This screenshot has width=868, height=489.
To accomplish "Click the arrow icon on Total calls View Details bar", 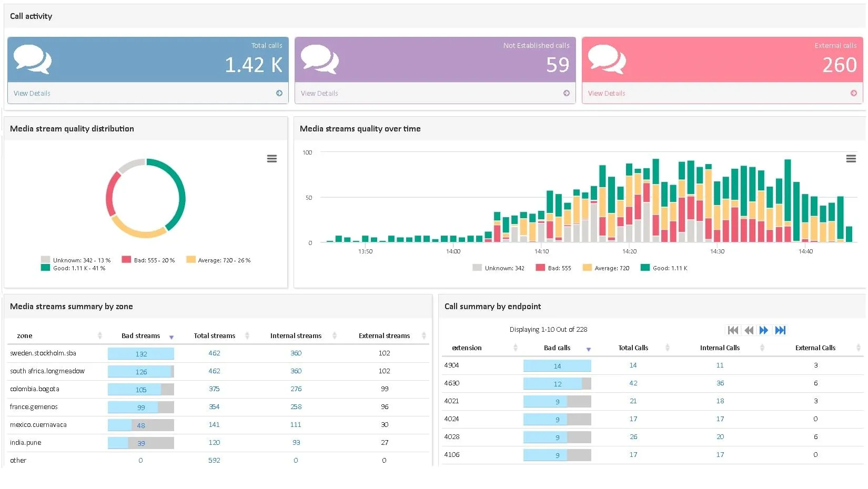I will coord(279,93).
